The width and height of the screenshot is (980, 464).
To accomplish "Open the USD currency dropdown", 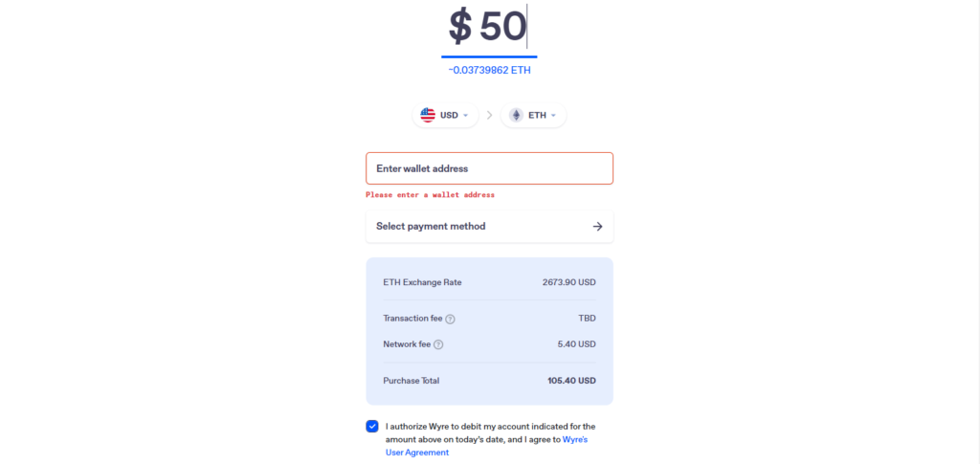I will (446, 115).
